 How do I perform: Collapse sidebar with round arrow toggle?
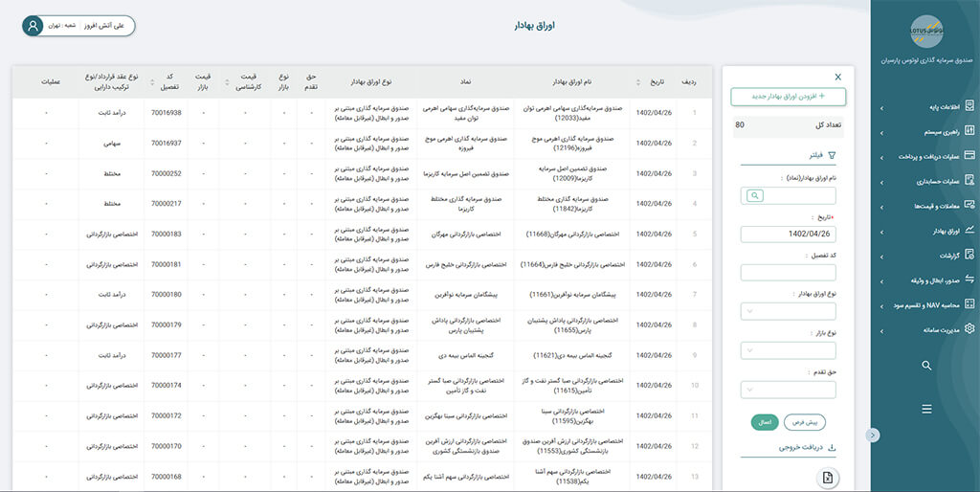pyautogui.click(x=872, y=435)
